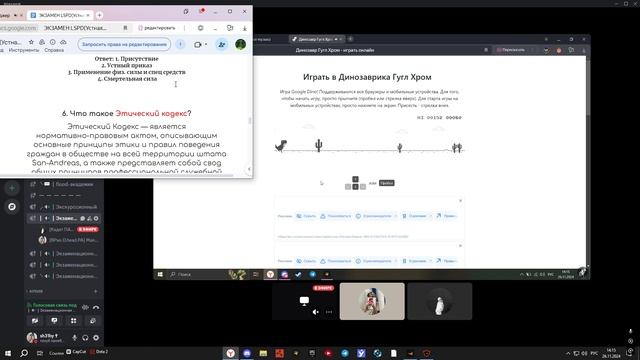
Task: Click the CapCut shortcut on taskbar
Action: click(x=76, y=351)
